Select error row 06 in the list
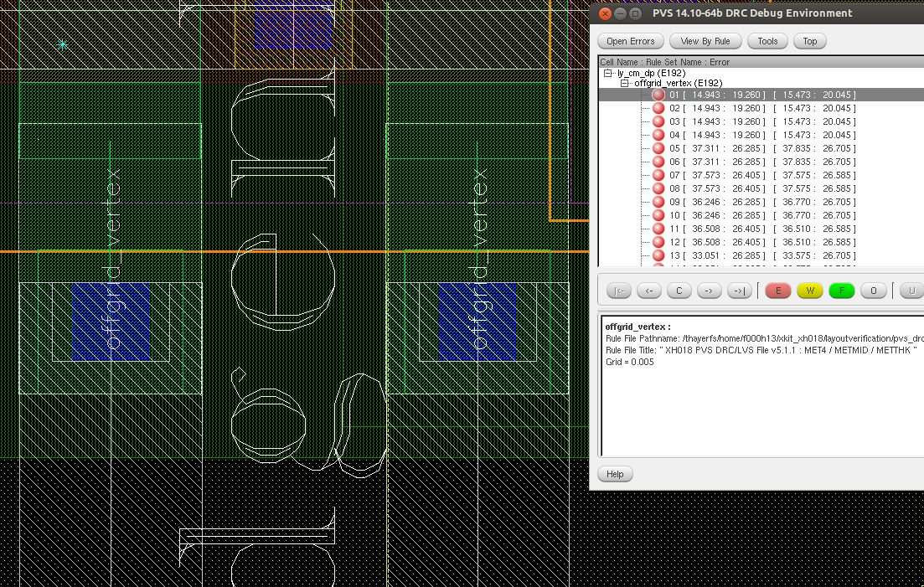 762,162
